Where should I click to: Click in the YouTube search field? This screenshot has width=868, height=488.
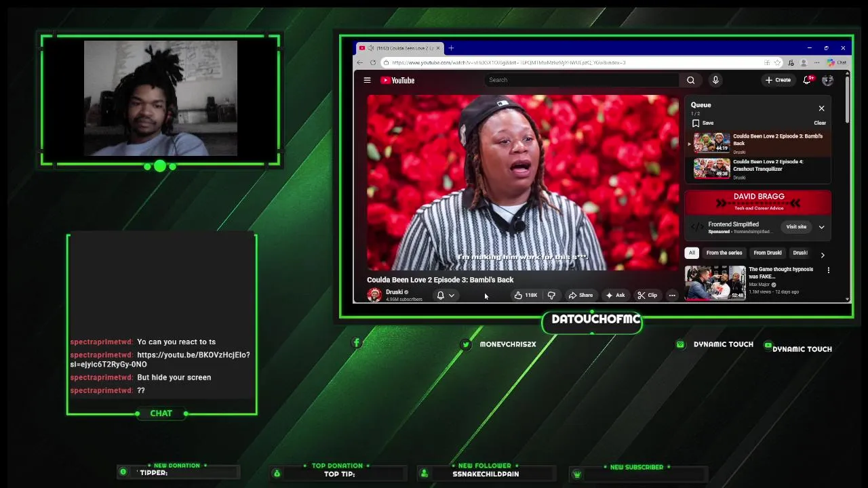(x=582, y=80)
